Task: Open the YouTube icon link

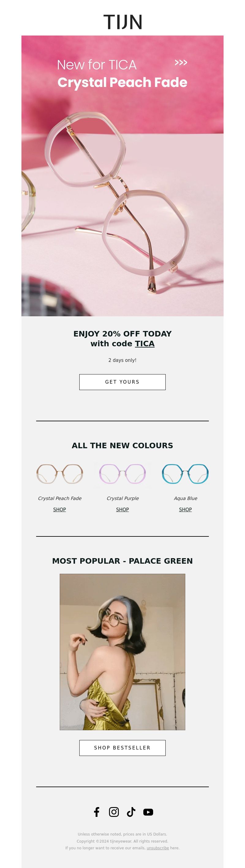Action: [148, 812]
